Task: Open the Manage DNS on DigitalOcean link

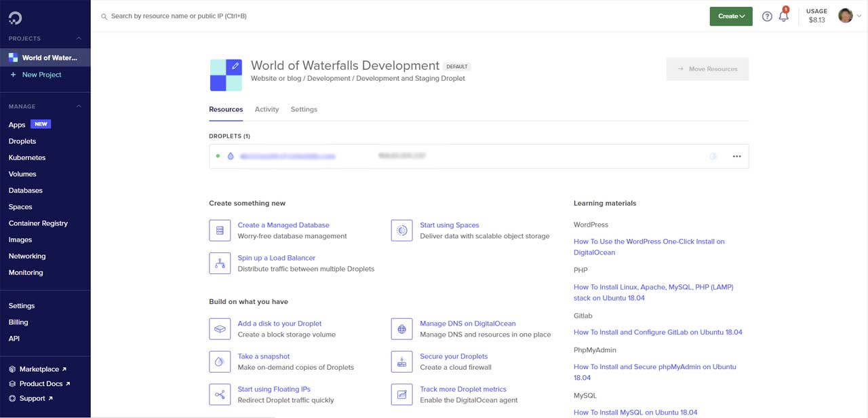Action: [x=468, y=324]
